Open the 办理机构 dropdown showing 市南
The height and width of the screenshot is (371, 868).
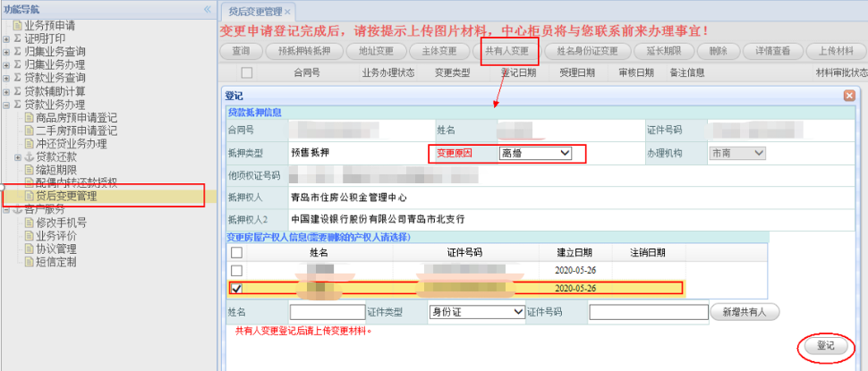[x=737, y=154]
